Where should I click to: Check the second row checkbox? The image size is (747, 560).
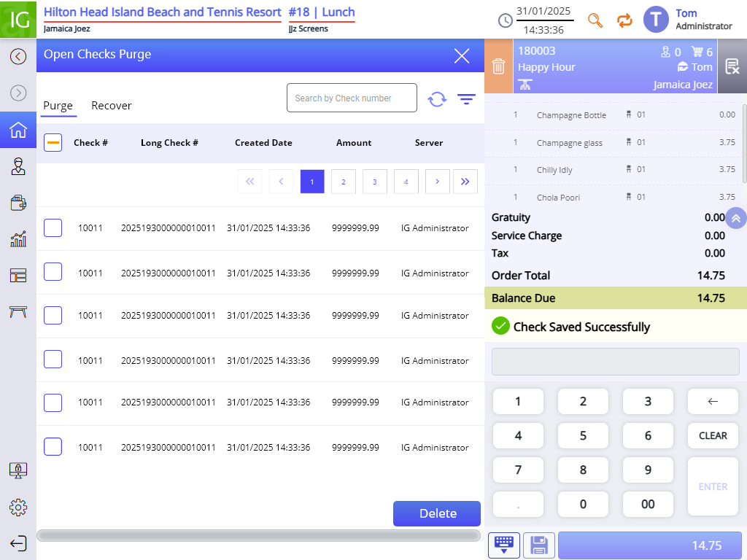(x=53, y=271)
